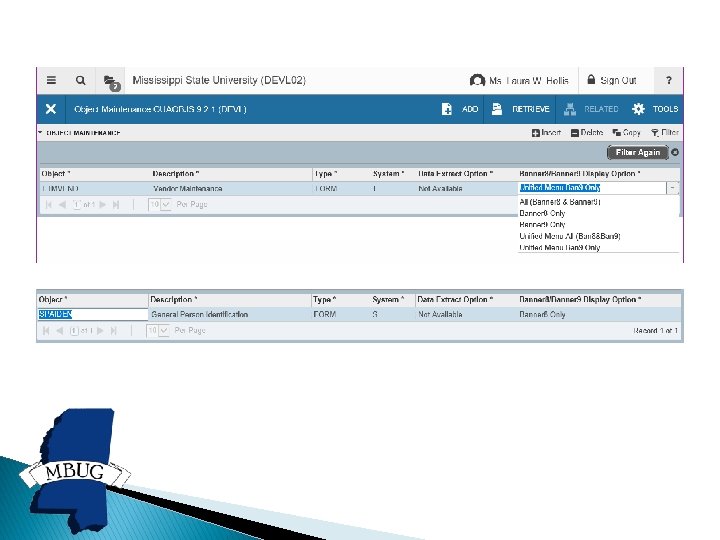Click the FORM type cell in Vendor Maintenance row
Screen dimensions: 720x540
326,189
